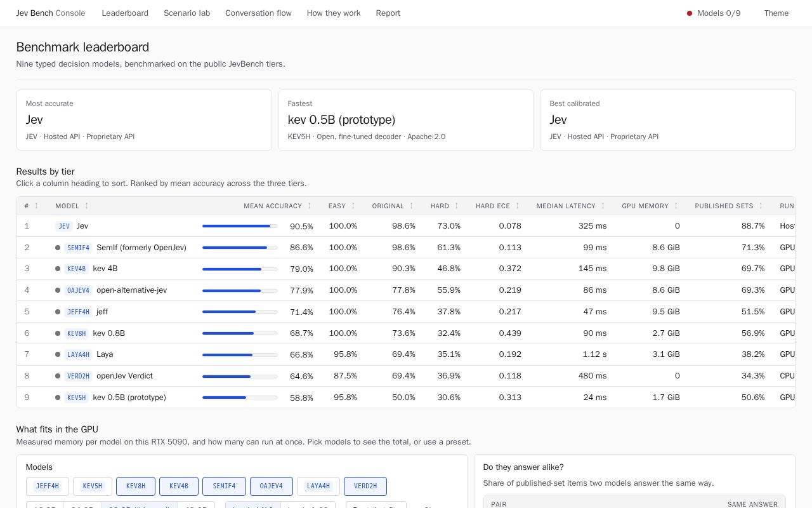
Task: Select the LAYA4H chip in the Models panel
Action: (x=318, y=486)
